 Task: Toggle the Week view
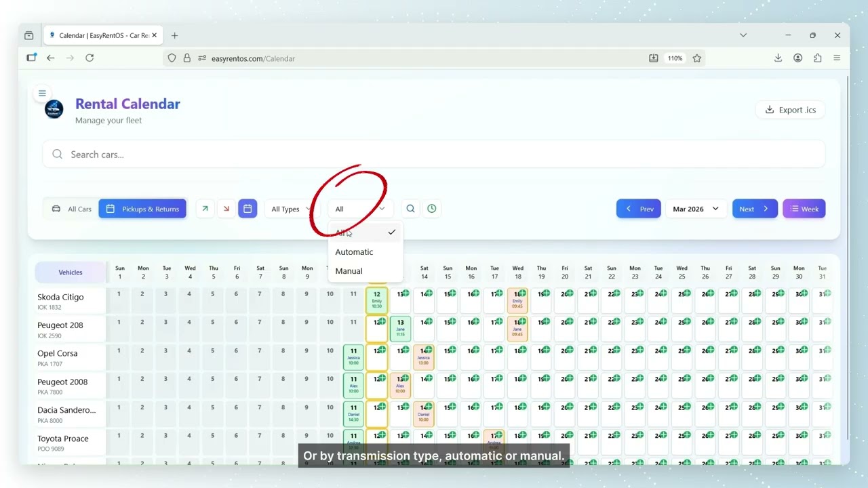click(x=804, y=209)
